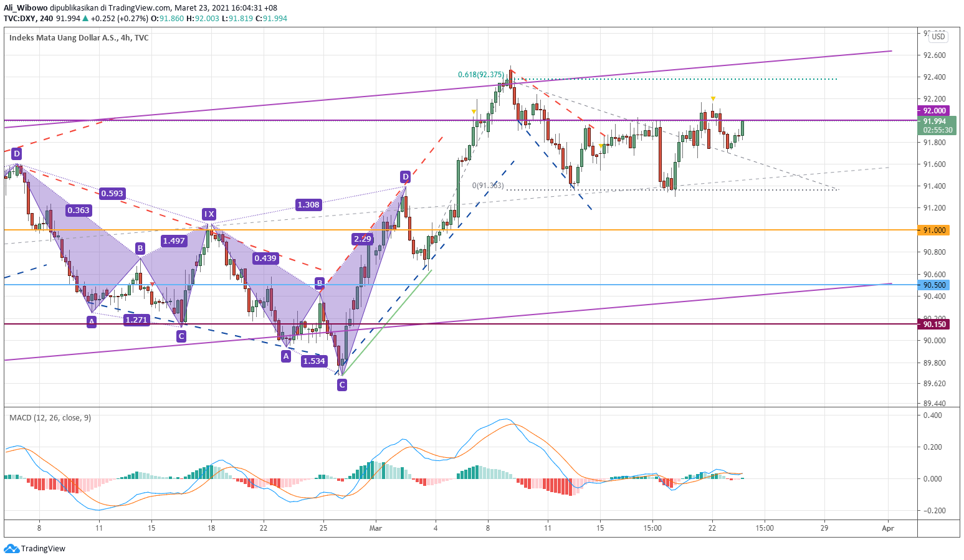The width and height of the screenshot is (964, 560).
Task: Click the +0.252 (+0.27%) change value
Action: (119, 18)
